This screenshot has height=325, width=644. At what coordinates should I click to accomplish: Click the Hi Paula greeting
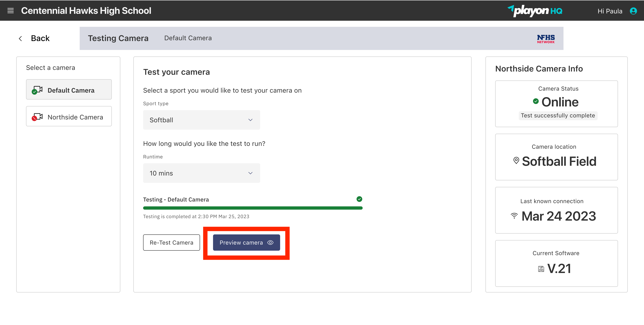610,11
